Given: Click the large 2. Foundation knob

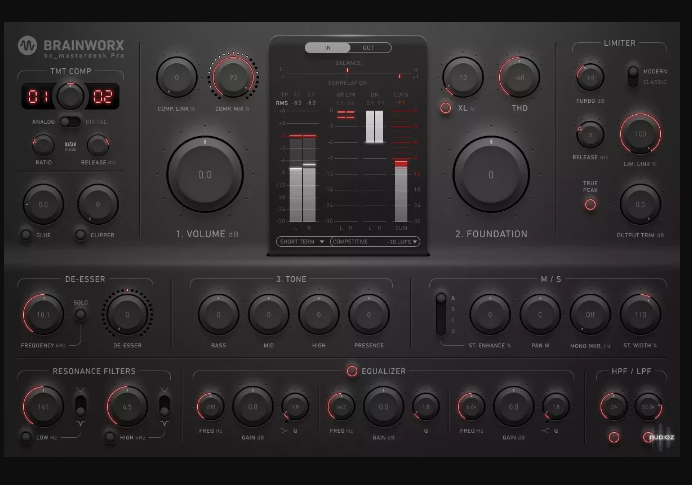Looking at the screenshot, I should [x=491, y=175].
